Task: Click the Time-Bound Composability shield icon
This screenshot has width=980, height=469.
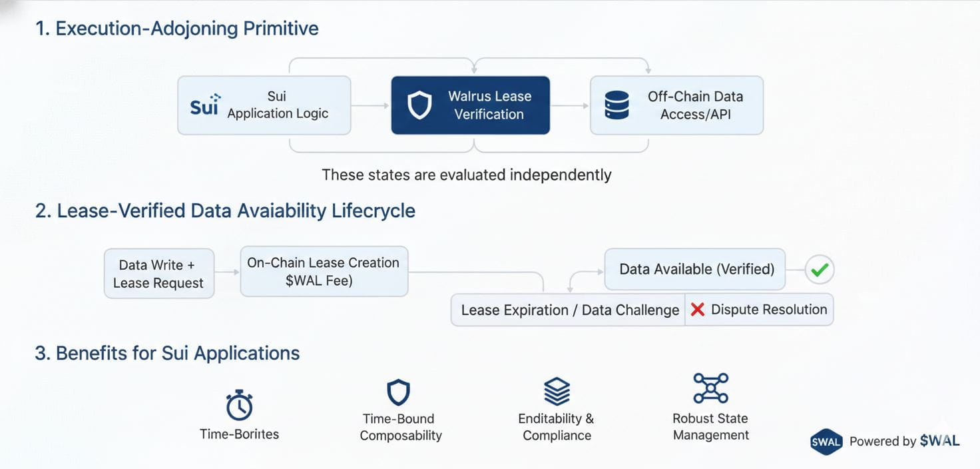Action: (398, 393)
